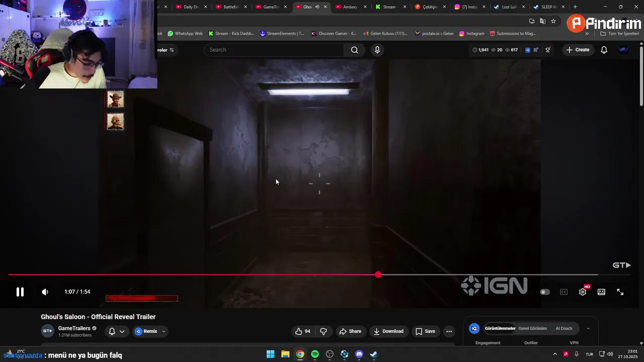
Task: Pause the video with the pause button
Action: coord(20,292)
